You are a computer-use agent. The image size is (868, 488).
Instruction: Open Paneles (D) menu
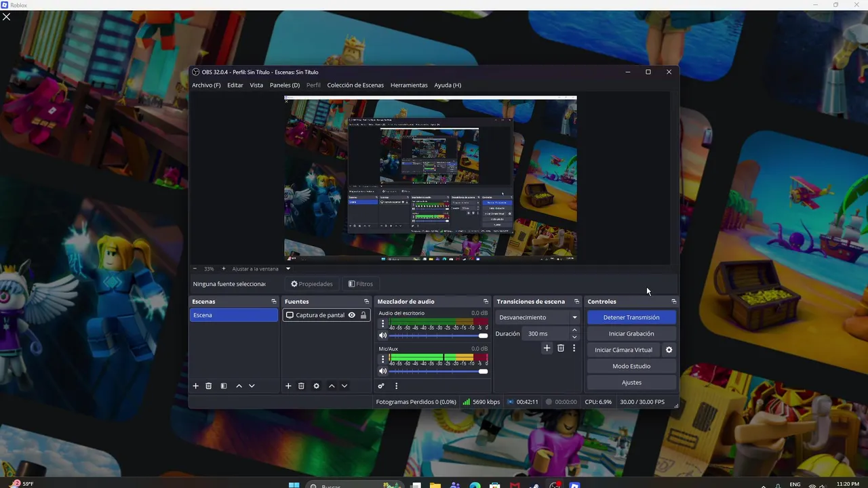coord(285,85)
